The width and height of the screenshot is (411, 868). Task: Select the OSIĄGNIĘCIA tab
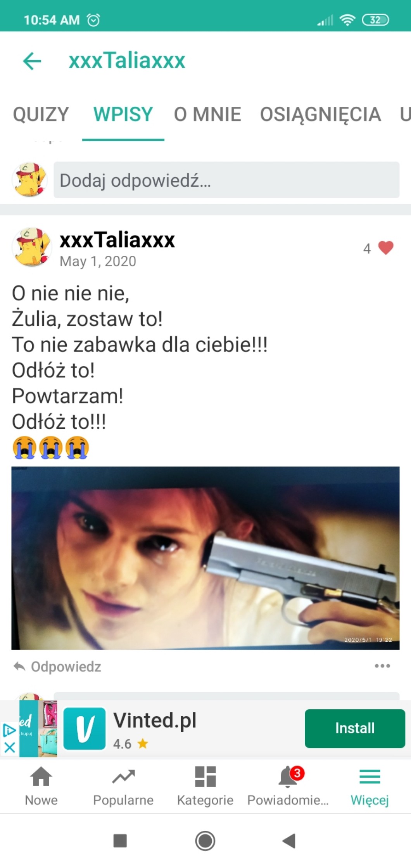(320, 114)
